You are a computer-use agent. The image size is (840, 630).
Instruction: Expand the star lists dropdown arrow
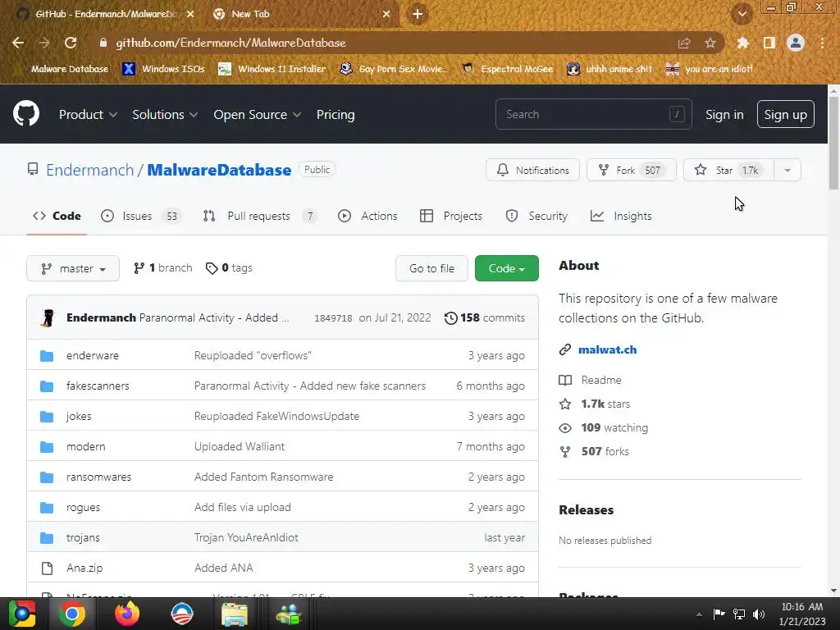pos(787,170)
